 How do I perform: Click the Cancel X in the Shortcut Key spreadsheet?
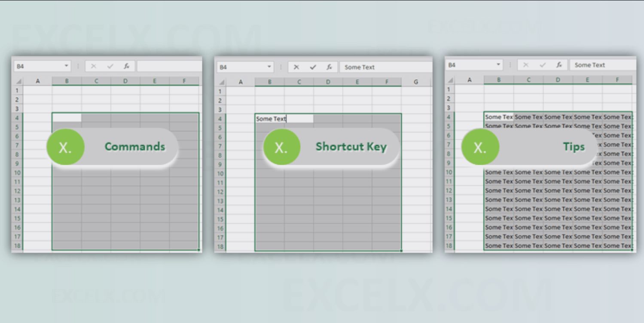(296, 67)
